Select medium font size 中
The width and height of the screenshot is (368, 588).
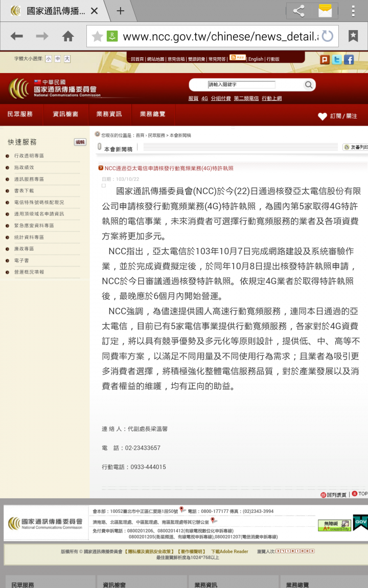pos(58,59)
